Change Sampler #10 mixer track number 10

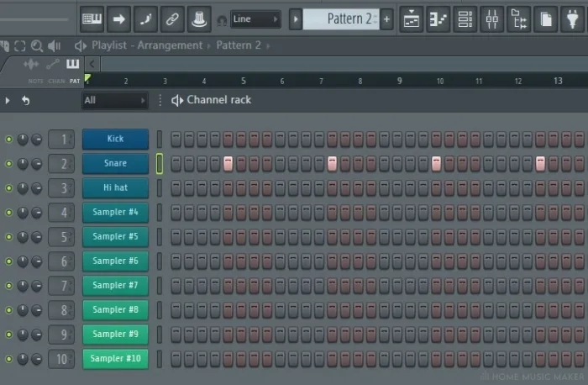click(x=61, y=359)
